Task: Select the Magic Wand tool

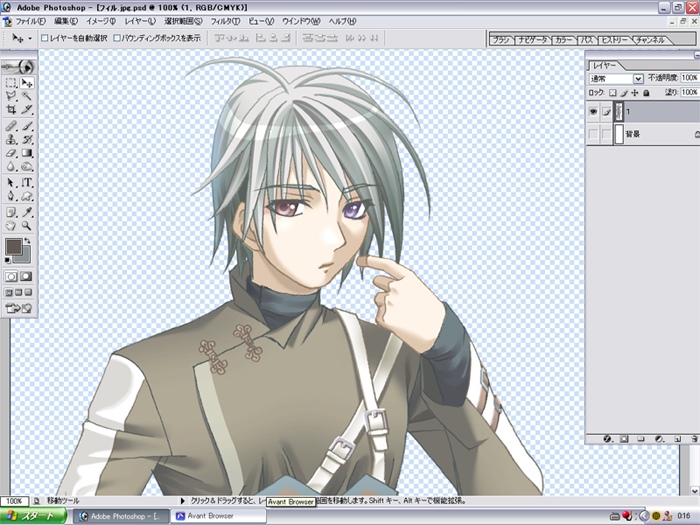Action: tap(27, 96)
